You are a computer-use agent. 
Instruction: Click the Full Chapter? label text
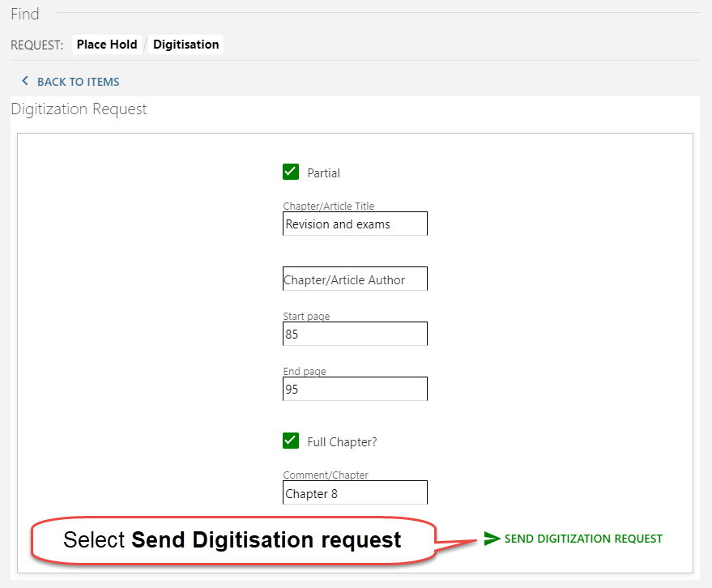pyautogui.click(x=342, y=442)
